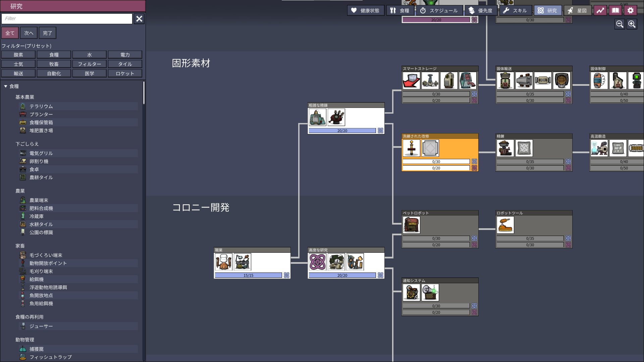Click the sweepy dock icon in ペットロボット
The width and height of the screenshot is (644, 362).
tap(412, 225)
